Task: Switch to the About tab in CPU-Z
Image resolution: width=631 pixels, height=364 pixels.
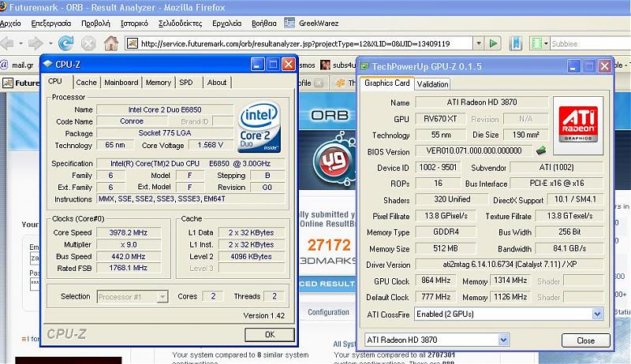Action: point(217,83)
